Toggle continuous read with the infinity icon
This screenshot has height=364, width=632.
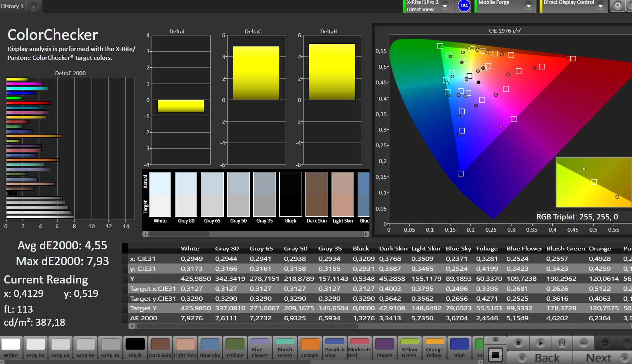(583, 343)
